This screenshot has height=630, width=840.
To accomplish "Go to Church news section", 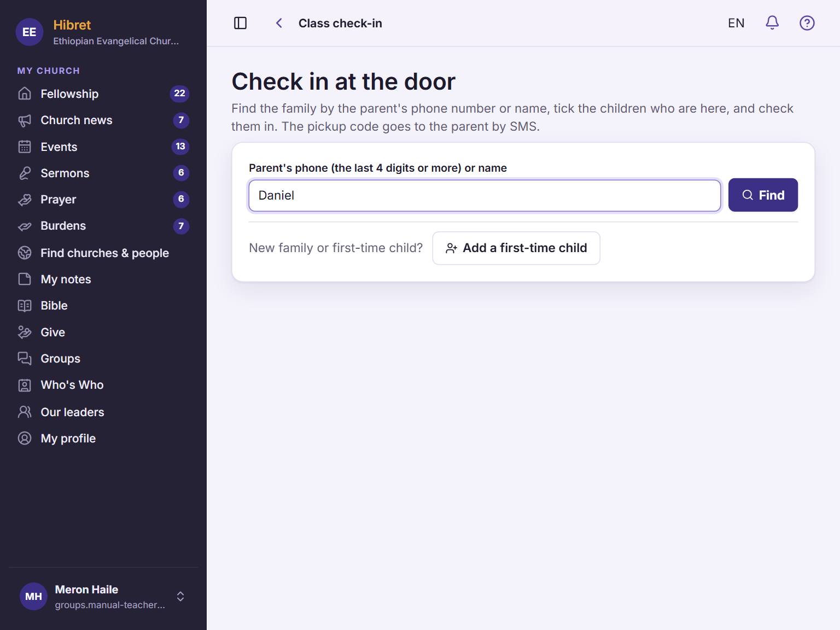I will (x=103, y=120).
